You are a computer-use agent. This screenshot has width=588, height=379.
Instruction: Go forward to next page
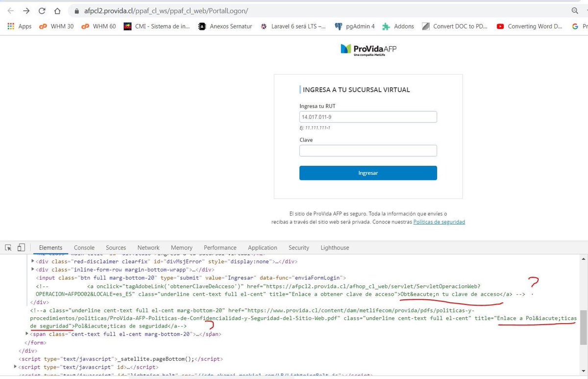click(26, 11)
